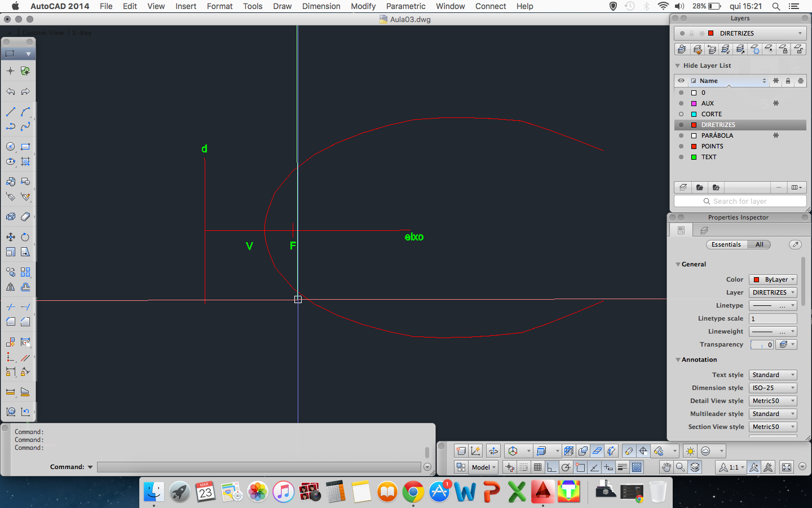Select the Hatch tool
Screen dimensions: 812x508
(25, 161)
